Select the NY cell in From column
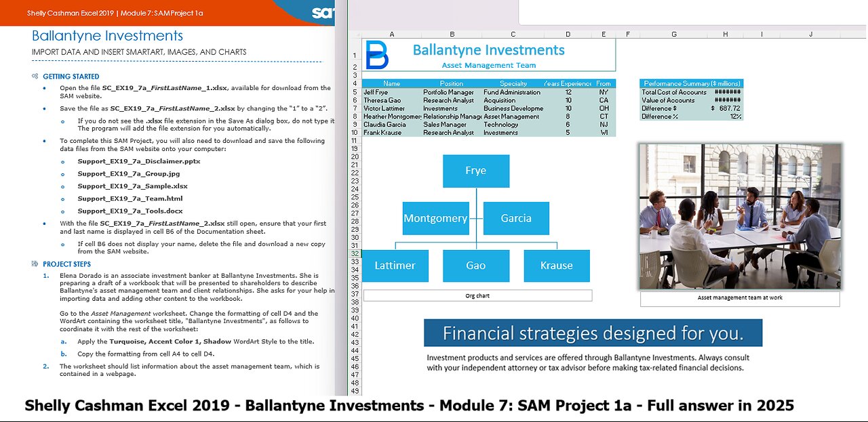Viewport: 868px width, 422px height. [x=604, y=92]
